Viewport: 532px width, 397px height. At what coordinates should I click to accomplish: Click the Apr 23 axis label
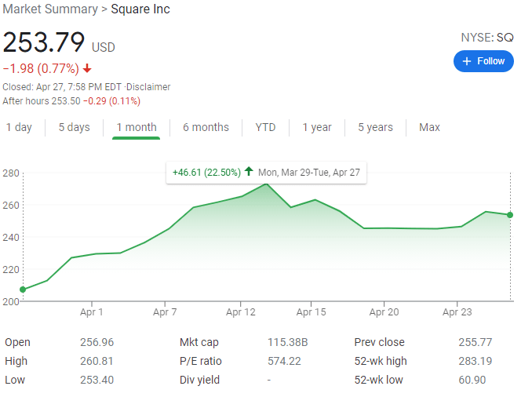(x=457, y=311)
